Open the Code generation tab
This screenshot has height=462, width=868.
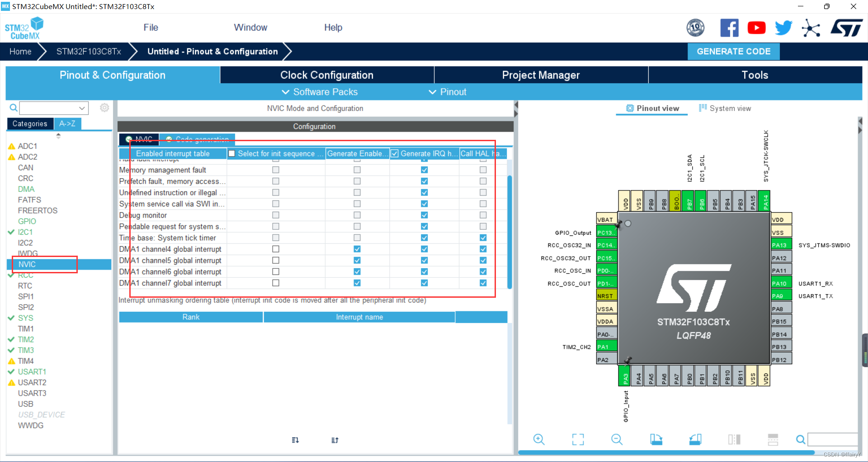click(x=198, y=139)
